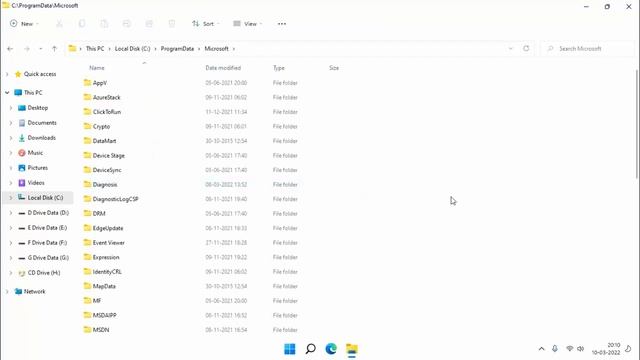Click the Paste icon in toolbar
640x360 pixels.
click(104, 24)
